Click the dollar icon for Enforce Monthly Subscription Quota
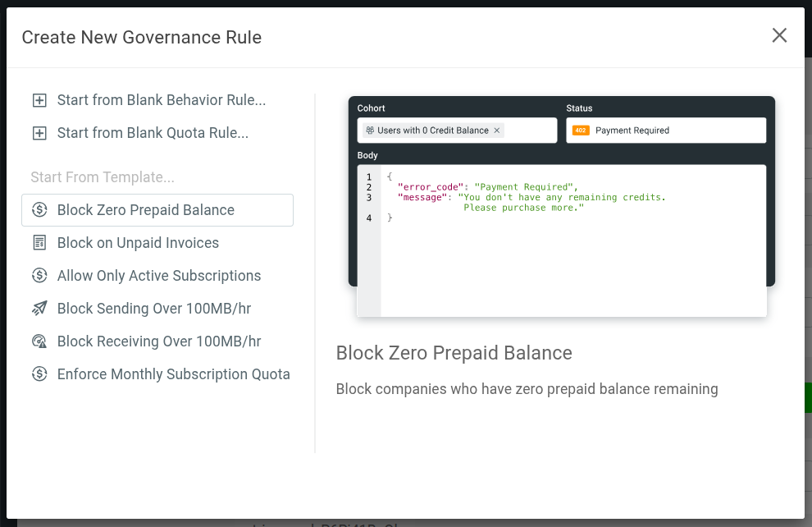This screenshot has height=527, width=812. tap(39, 373)
